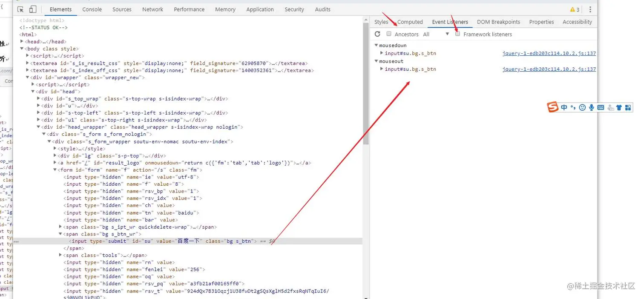
Task: Enable the Ancestors checkbox
Action: pos(389,34)
